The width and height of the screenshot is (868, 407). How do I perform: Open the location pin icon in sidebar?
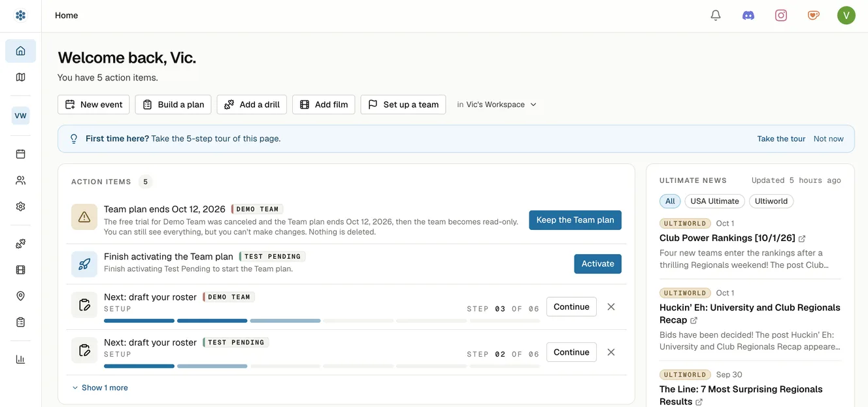(20, 296)
